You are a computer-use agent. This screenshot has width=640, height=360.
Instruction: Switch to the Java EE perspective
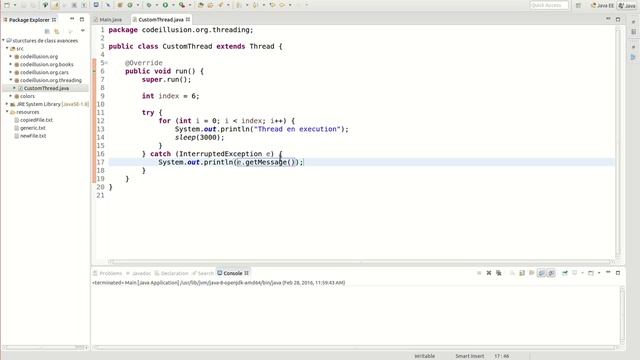click(x=602, y=5)
